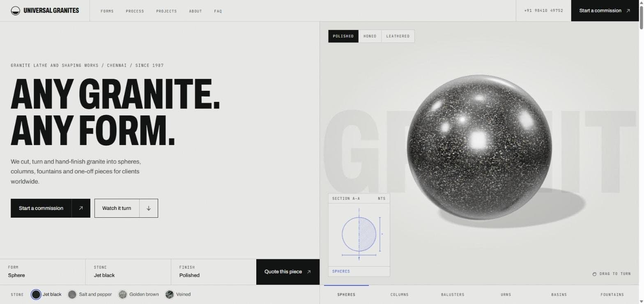The width and height of the screenshot is (644, 304).
Task: Select the Jet black stone swatch
Action: (36, 294)
